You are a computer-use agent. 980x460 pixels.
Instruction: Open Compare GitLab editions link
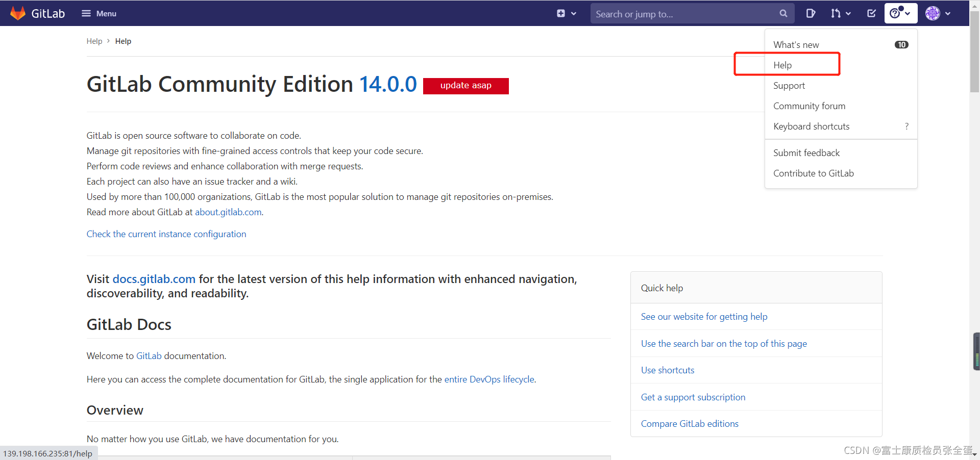(x=690, y=424)
